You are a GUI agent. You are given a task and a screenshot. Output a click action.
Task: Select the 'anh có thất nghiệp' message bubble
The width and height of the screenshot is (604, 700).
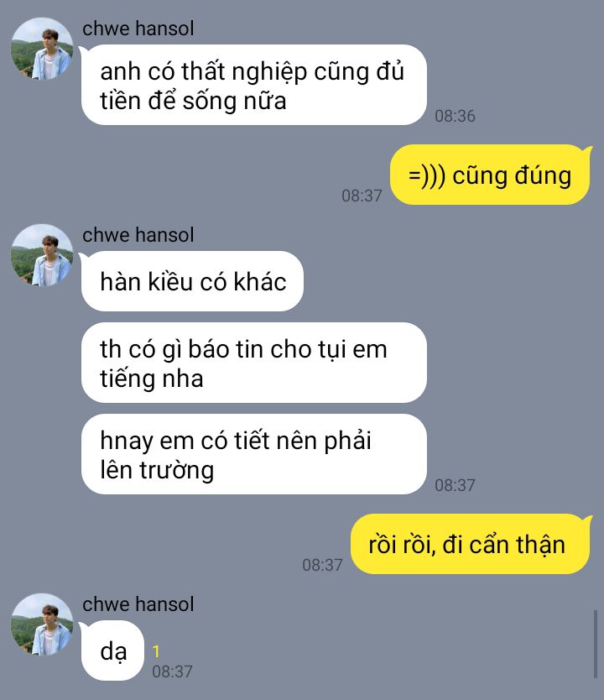click(x=254, y=85)
